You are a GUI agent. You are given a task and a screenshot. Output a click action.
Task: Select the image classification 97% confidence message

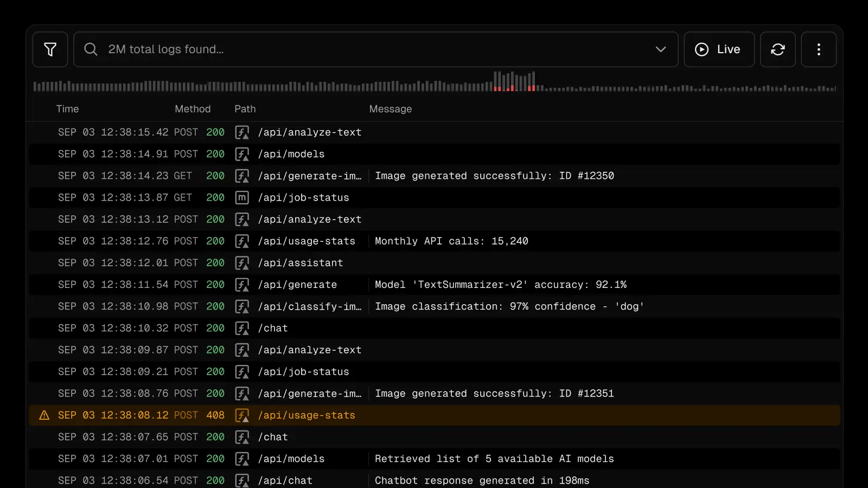click(509, 306)
